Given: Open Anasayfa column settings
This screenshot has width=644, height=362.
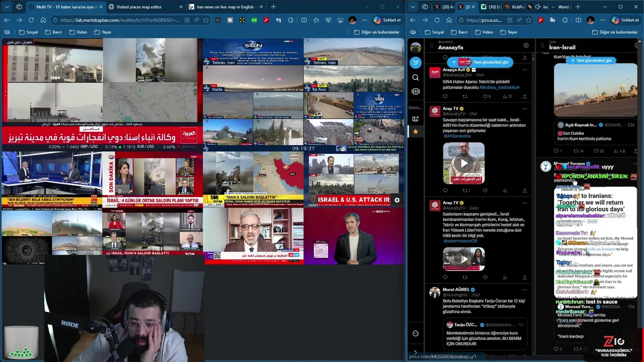Looking at the screenshot, I should (x=526, y=45).
